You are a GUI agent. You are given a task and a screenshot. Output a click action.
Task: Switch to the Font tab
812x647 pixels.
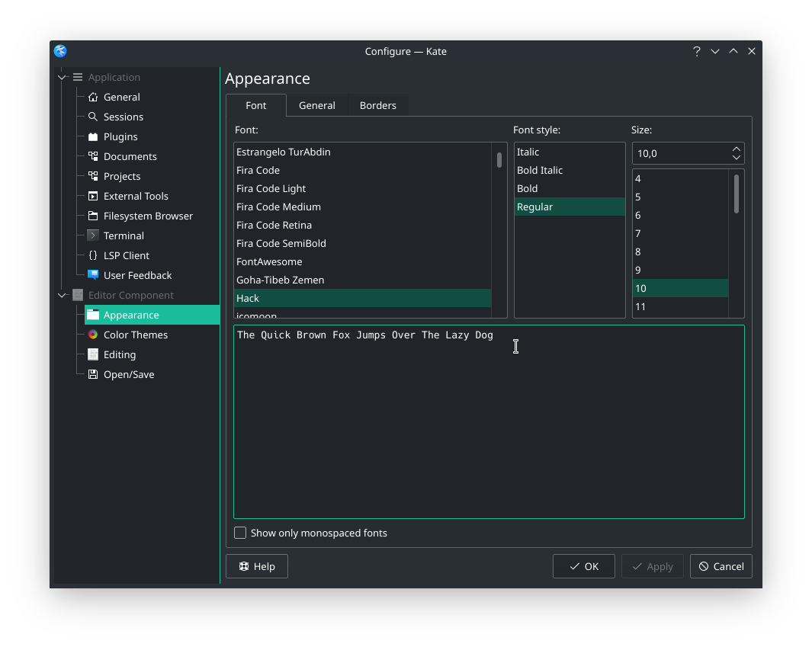256,105
